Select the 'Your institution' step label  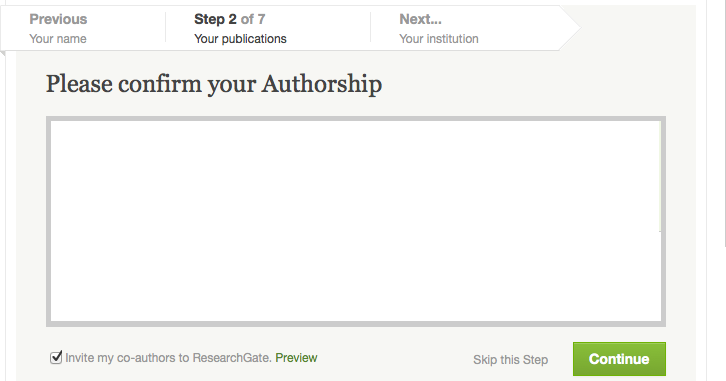[439, 39]
